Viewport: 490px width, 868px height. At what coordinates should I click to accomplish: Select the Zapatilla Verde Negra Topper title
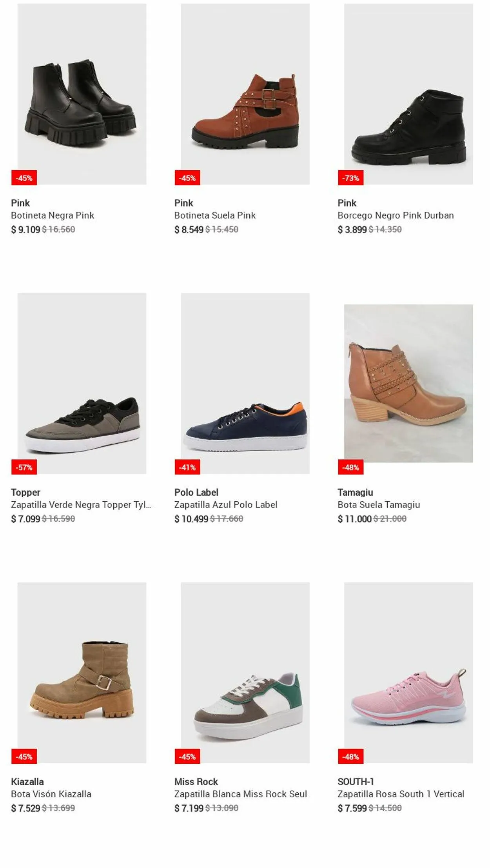pos(81,504)
